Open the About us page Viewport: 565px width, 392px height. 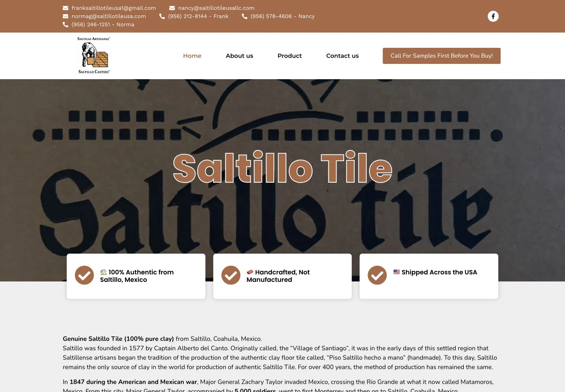239,56
